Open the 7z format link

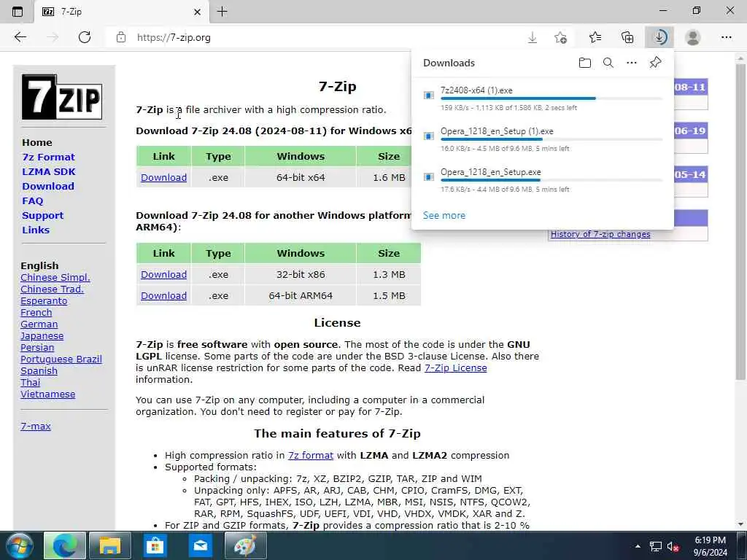pyautogui.click(x=311, y=456)
